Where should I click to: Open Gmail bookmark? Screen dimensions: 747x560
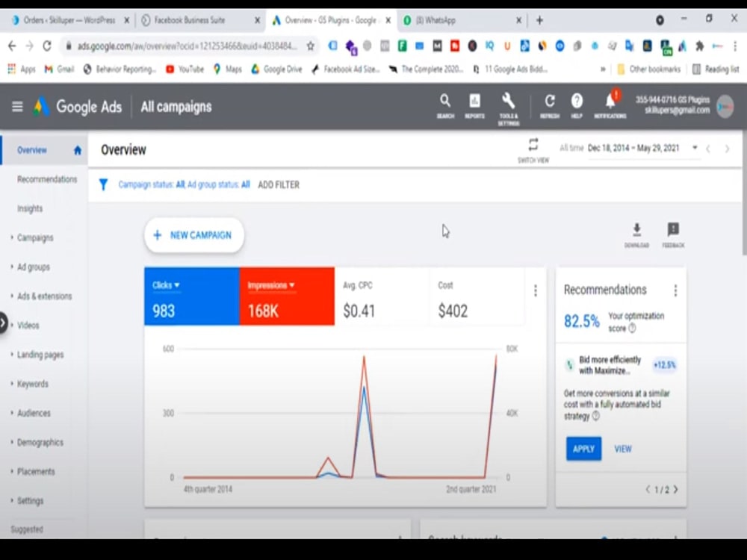pyautogui.click(x=59, y=69)
